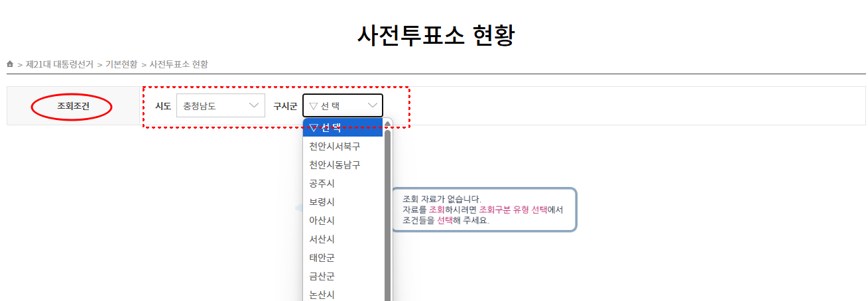Click the 조회 자료가 없습니다 message

point(442,198)
